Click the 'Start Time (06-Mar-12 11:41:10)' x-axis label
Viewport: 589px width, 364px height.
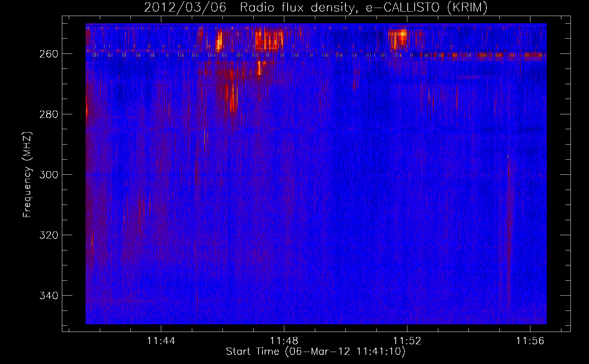(x=316, y=352)
